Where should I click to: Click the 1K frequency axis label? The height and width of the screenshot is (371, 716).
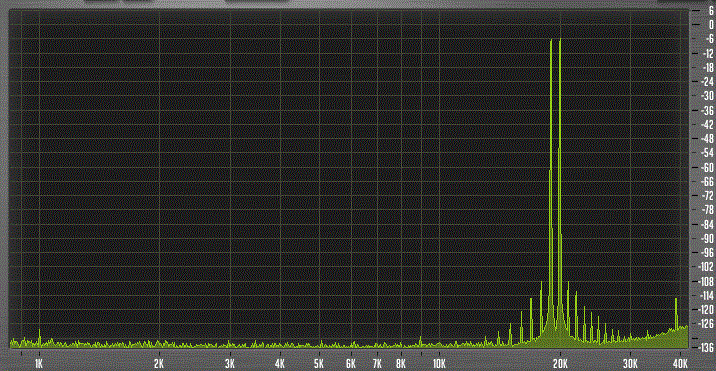39,365
